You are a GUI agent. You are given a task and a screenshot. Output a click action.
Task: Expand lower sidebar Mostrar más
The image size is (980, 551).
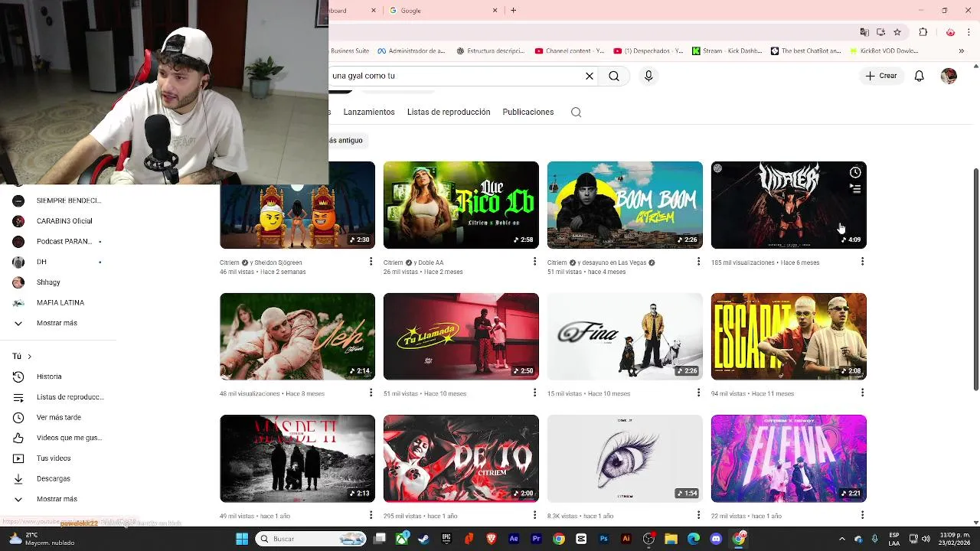tap(58, 499)
